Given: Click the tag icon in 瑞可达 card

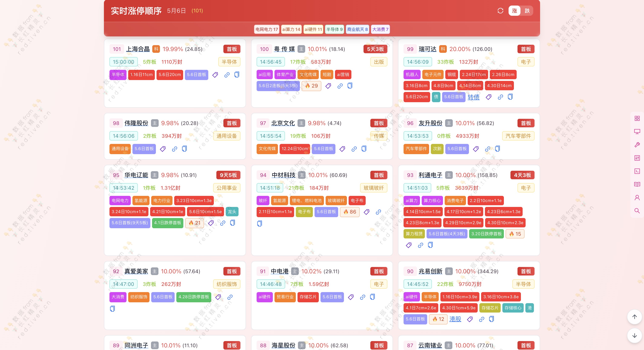Looking at the screenshot, I should tap(489, 97).
